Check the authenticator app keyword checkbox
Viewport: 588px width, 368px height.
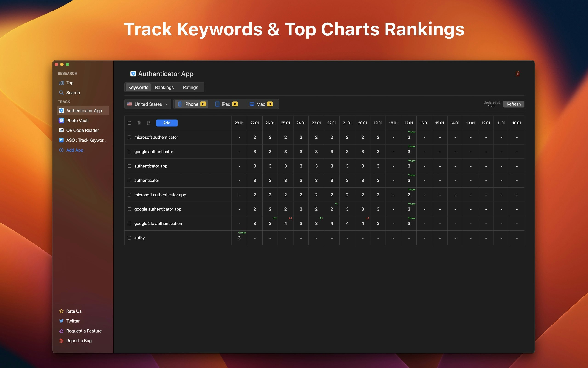pyautogui.click(x=130, y=166)
